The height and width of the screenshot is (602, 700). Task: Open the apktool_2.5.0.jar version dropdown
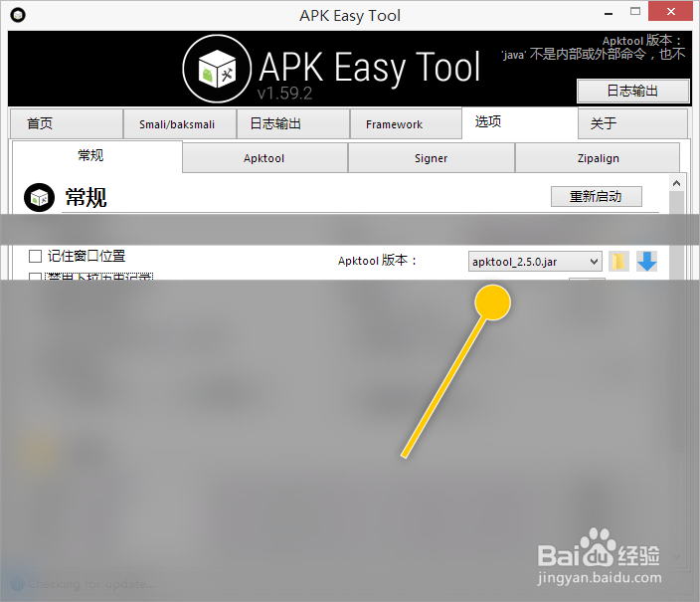[x=535, y=262]
